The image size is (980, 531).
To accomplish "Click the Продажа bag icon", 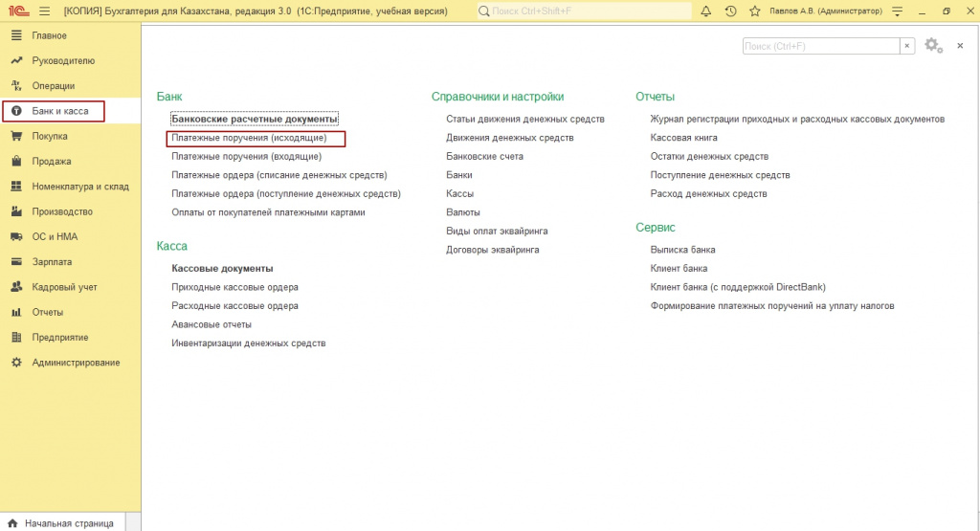I will click(16, 161).
